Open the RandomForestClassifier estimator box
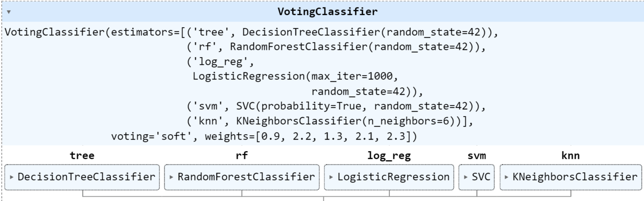This screenshot has width=644, height=201. pyautogui.click(x=242, y=177)
